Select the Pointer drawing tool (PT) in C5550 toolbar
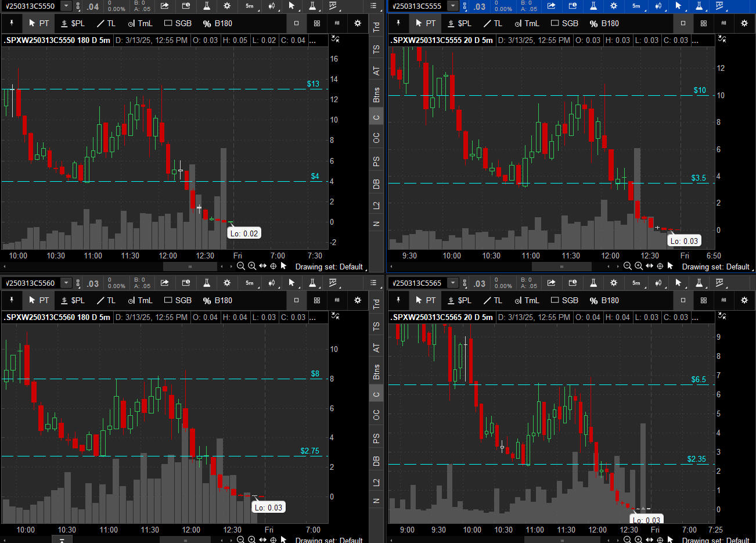756x543 pixels. click(x=39, y=23)
